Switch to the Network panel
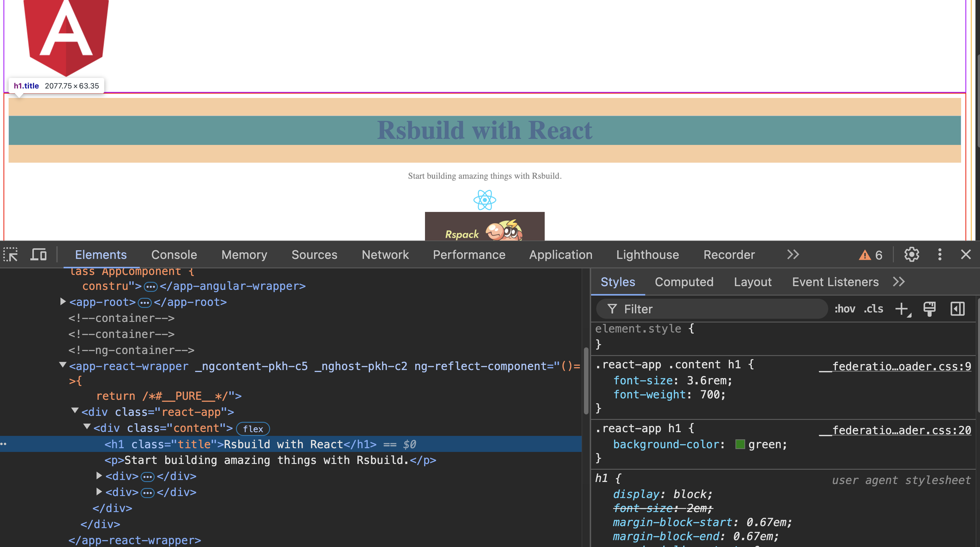Image resolution: width=980 pixels, height=547 pixels. [385, 255]
